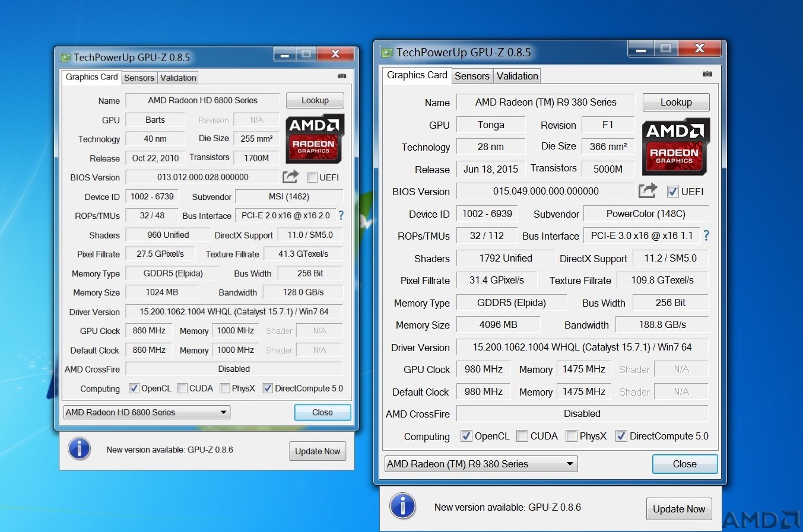
Task: Click Release date Jun 18, 2015
Action: click(x=490, y=169)
